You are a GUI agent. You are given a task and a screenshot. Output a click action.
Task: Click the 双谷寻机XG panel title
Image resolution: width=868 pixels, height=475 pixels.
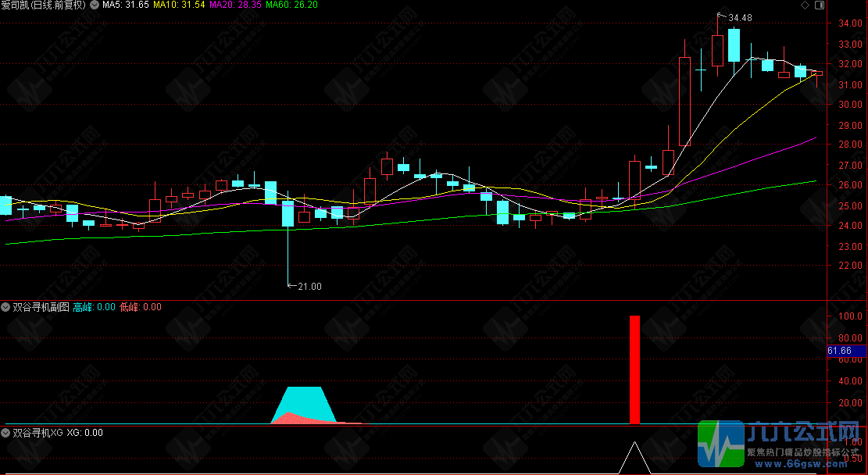pyautogui.click(x=38, y=432)
